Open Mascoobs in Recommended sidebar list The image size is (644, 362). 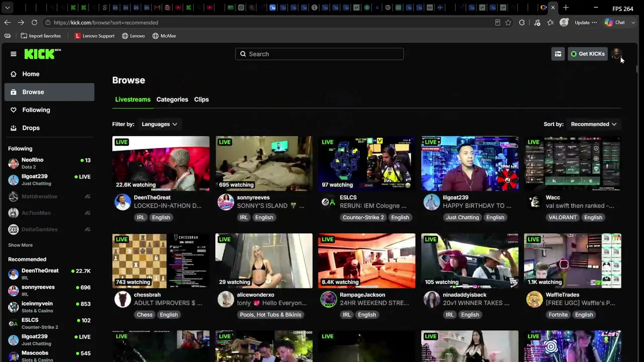click(x=49, y=356)
